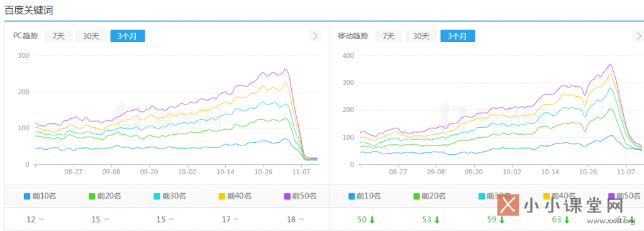Toggle 前50名 series in PC legend
The height and width of the screenshot is (231, 644).
[300, 196]
